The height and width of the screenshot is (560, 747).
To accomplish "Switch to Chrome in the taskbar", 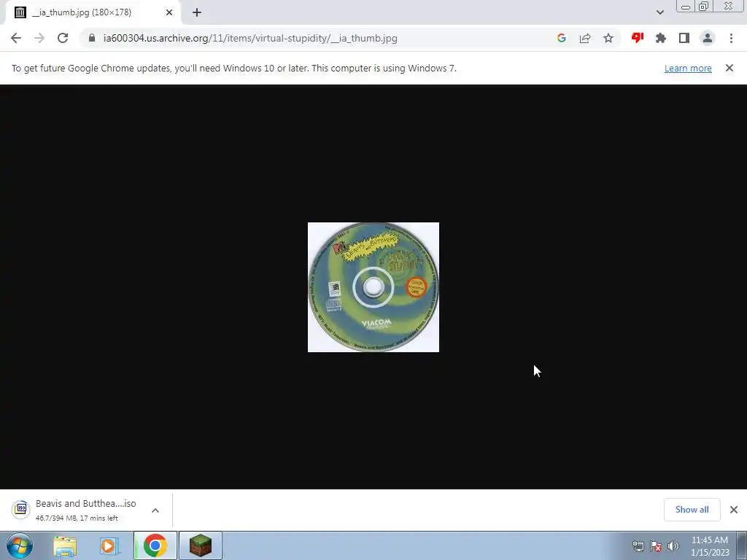I will pyautogui.click(x=155, y=545).
